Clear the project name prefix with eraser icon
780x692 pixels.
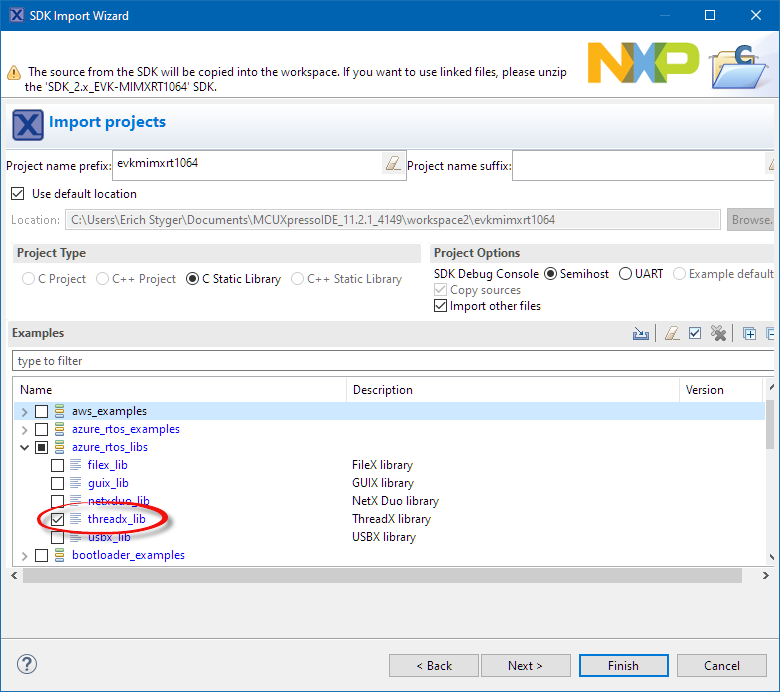(392, 164)
